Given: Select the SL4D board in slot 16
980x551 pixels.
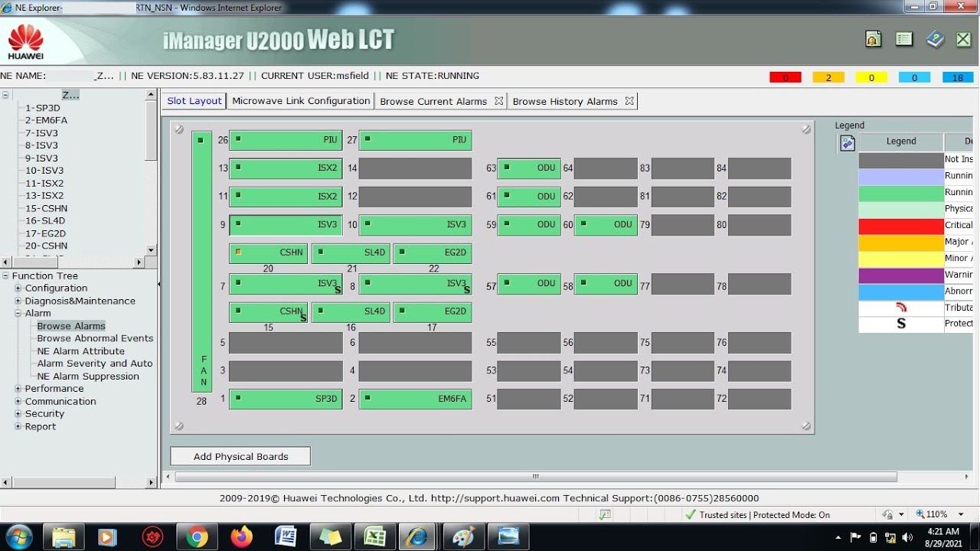Looking at the screenshot, I should coord(351,312).
